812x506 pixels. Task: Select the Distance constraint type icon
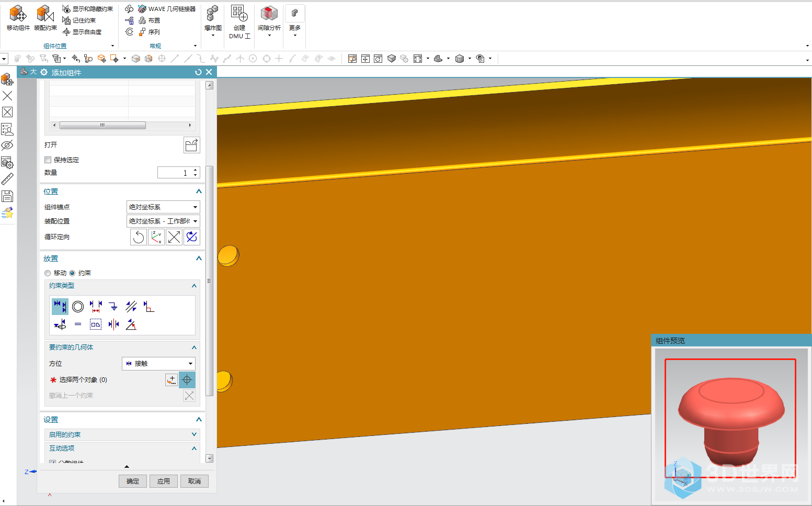point(96,307)
